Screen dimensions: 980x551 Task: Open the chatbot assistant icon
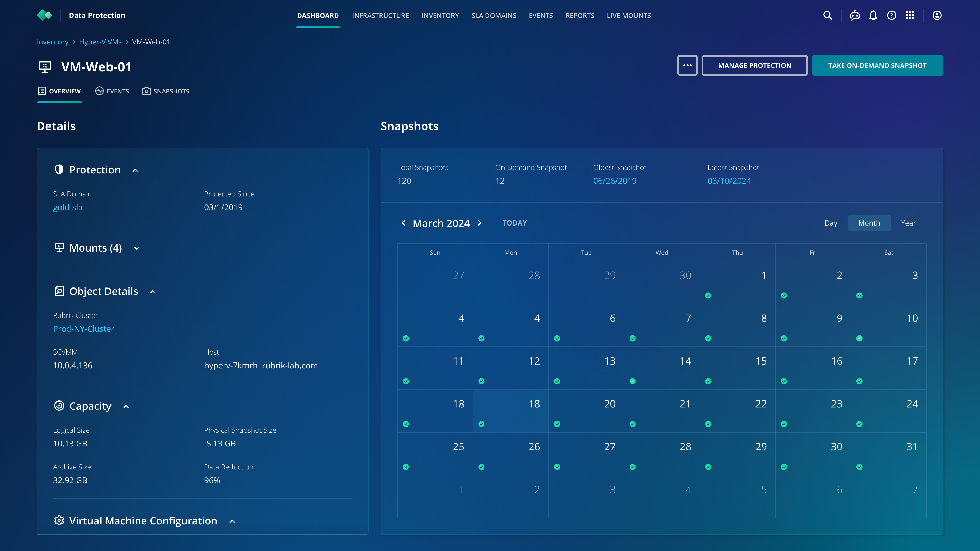pos(855,15)
